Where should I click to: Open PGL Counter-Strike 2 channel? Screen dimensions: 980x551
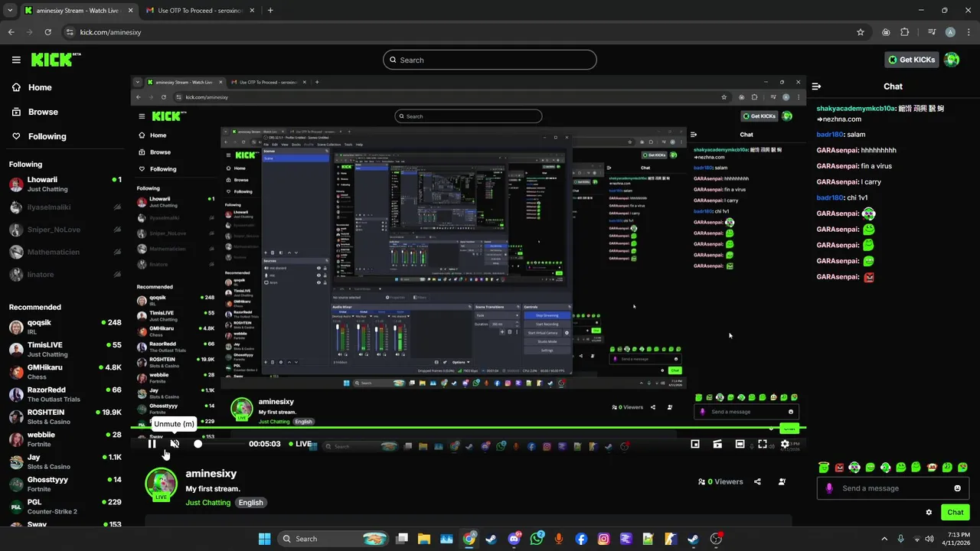[65, 507]
